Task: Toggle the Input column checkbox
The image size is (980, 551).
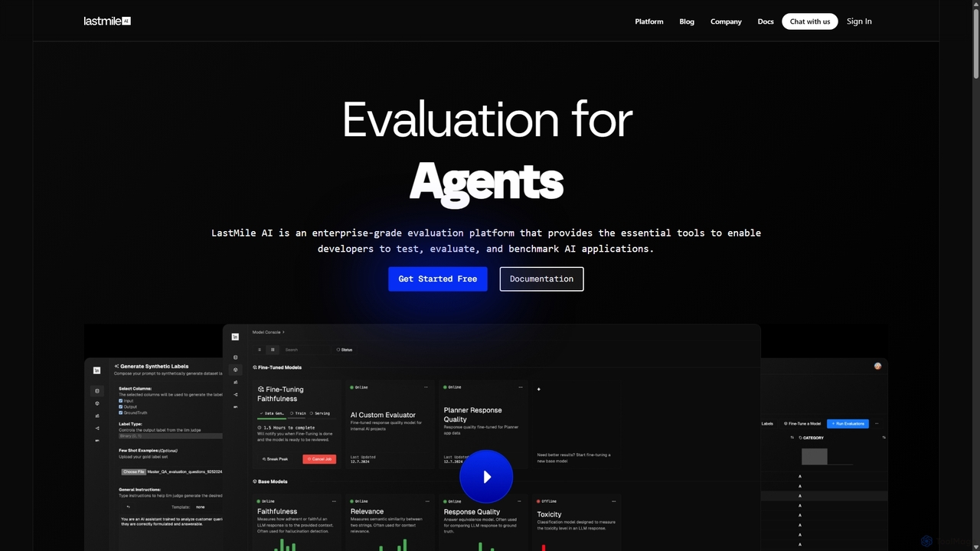Action: point(121,400)
